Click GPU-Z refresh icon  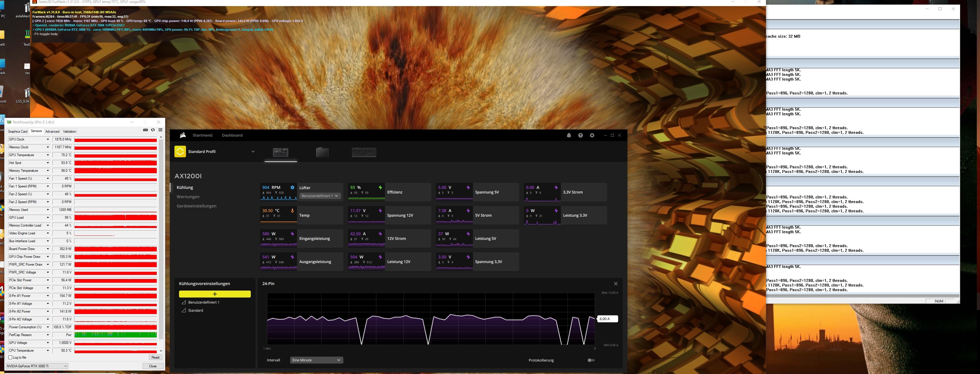[x=153, y=130]
